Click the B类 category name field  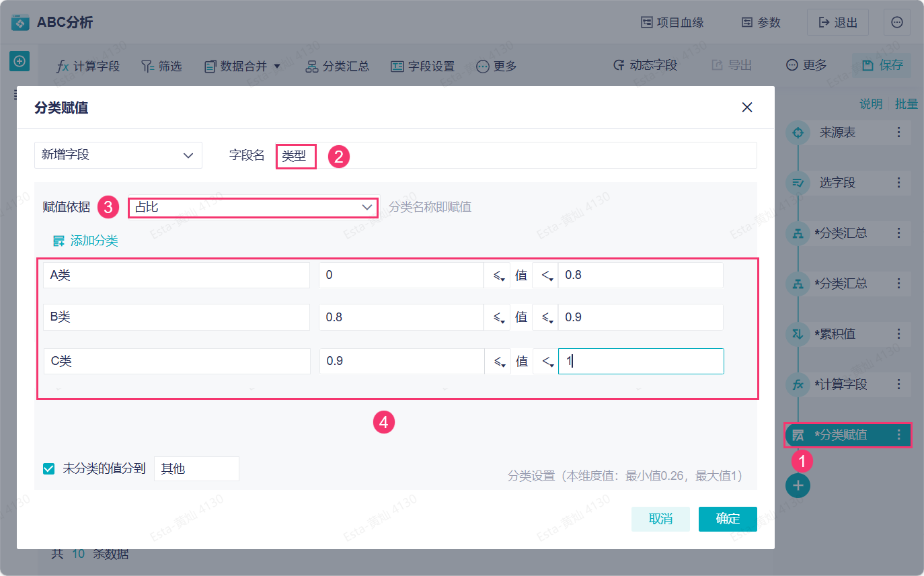[x=176, y=317]
